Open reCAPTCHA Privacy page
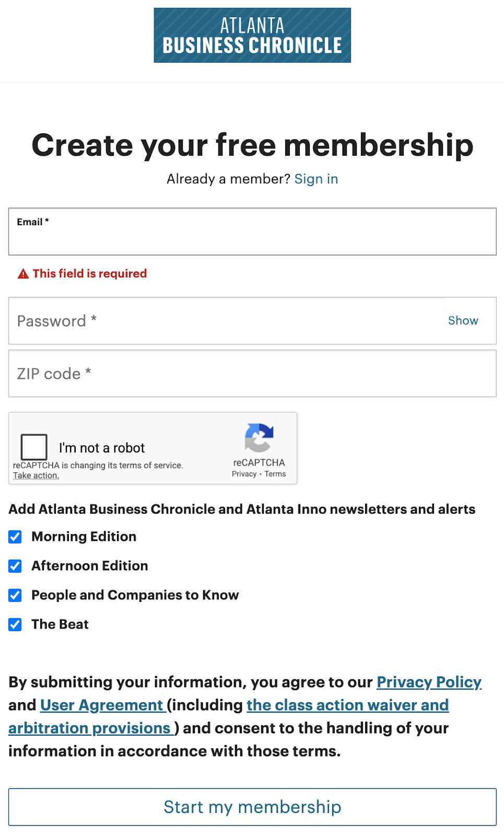Image resolution: width=504 pixels, height=836 pixels. point(243,473)
